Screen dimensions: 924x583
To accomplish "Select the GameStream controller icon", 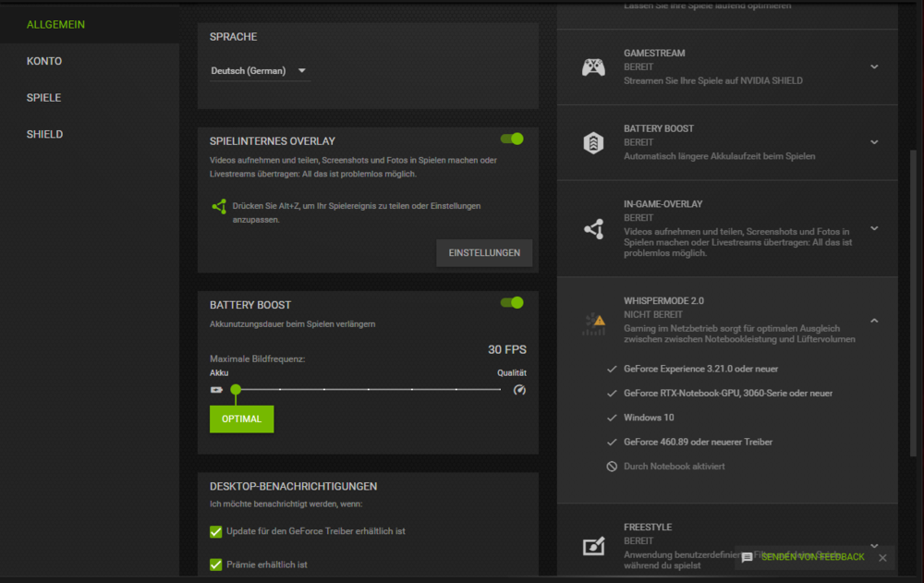I will (x=594, y=66).
